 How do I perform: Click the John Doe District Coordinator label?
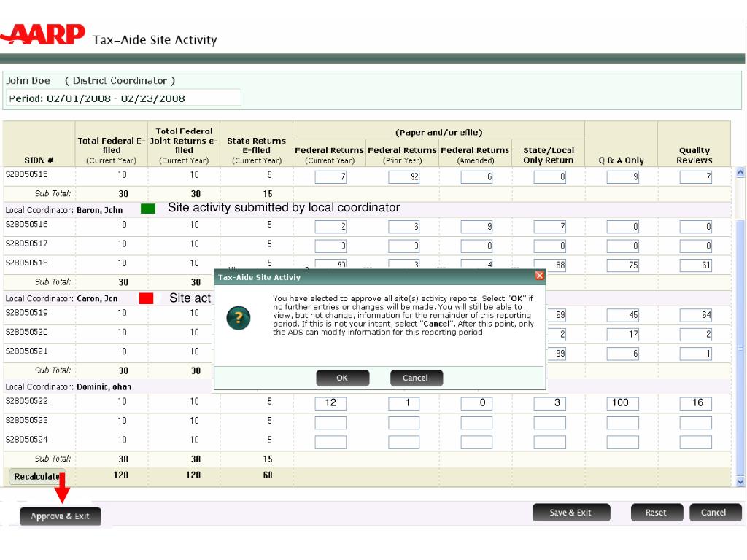click(x=90, y=80)
